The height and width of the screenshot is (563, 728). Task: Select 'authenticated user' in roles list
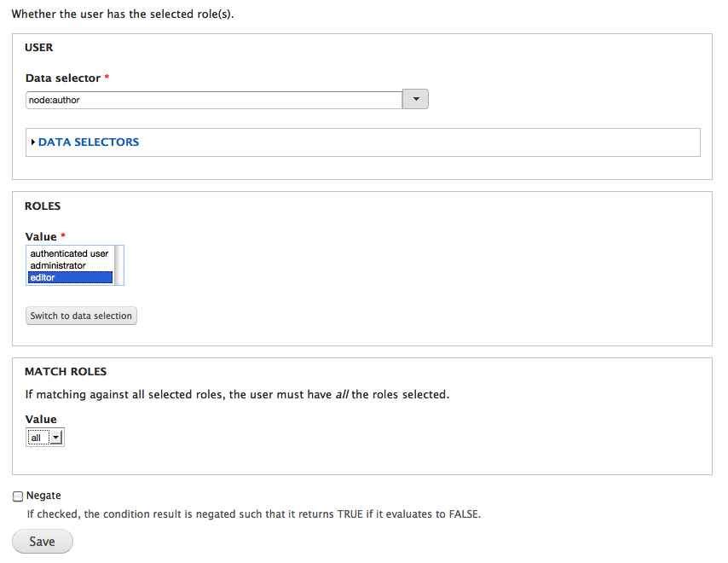click(x=69, y=253)
